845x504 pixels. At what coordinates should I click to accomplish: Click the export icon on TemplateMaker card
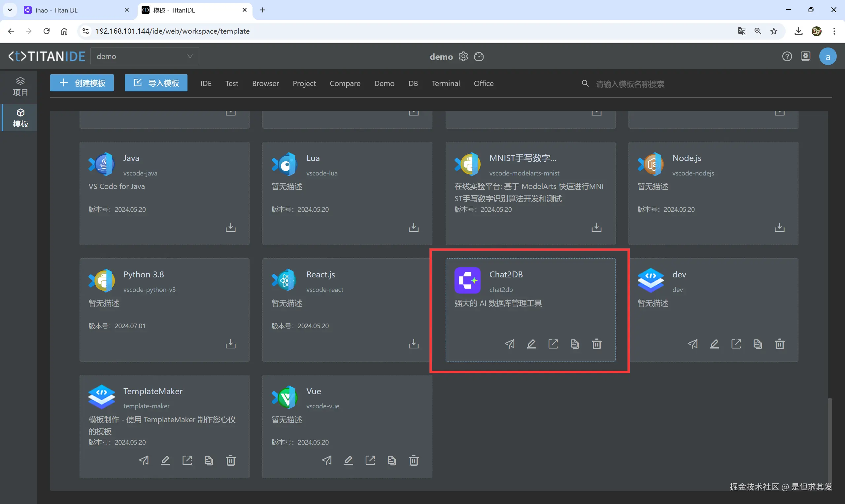[187, 460]
